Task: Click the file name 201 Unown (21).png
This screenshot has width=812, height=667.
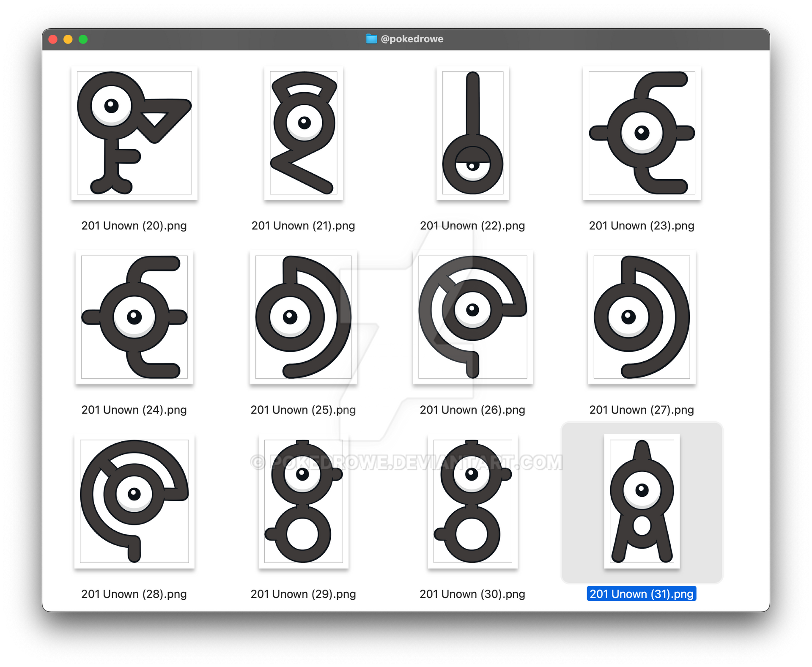Action: pyautogui.click(x=303, y=226)
